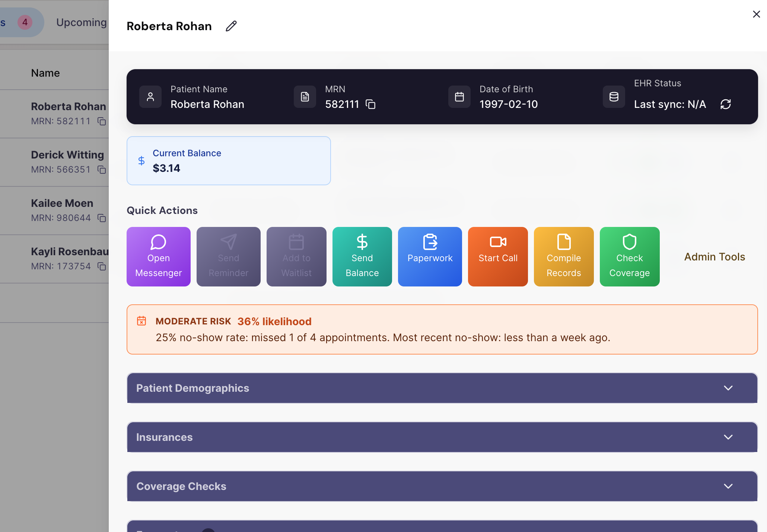The image size is (767, 532).
Task: Start a video call with the patient
Action: (x=497, y=257)
